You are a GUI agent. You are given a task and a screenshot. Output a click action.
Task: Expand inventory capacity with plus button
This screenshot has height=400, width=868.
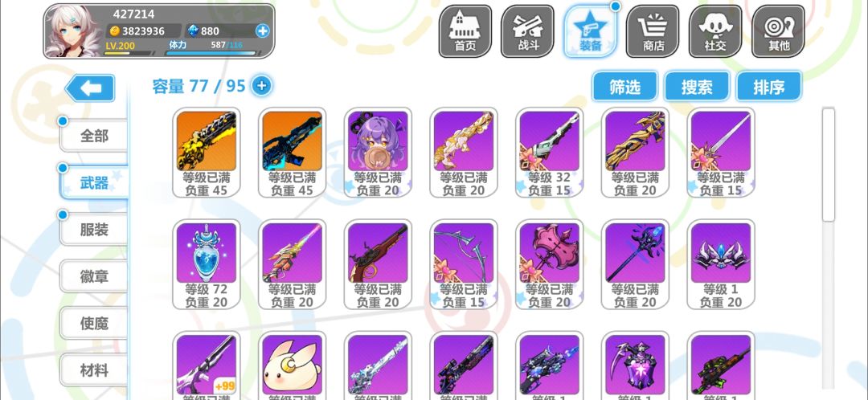point(262,86)
